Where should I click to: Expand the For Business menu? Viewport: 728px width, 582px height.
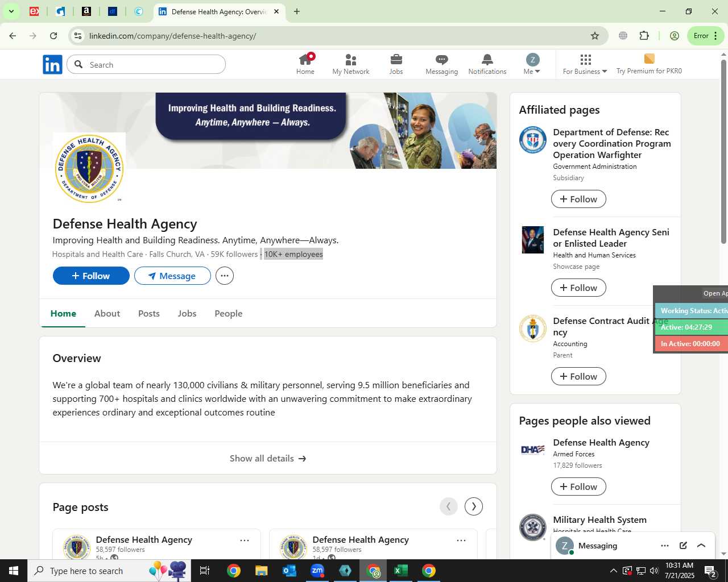(585, 64)
